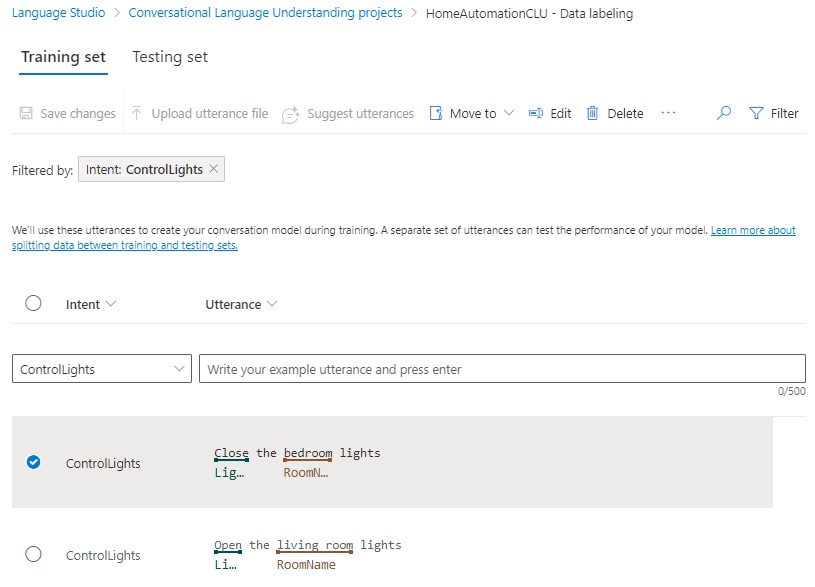Image resolution: width=815 pixels, height=587 pixels.
Task: Switch to the Testing set tab
Action: pyautogui.click(x=170, y=57)
